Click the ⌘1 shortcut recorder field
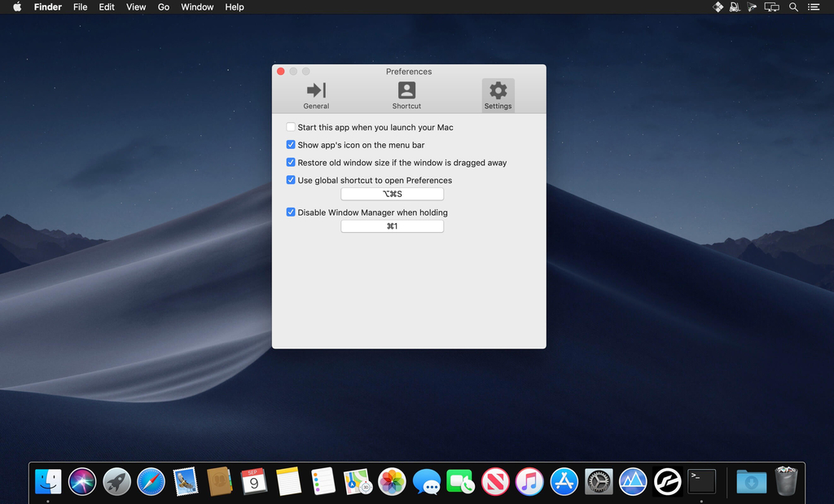The width and height of the screenshot is (834, 504). (392, 226)
